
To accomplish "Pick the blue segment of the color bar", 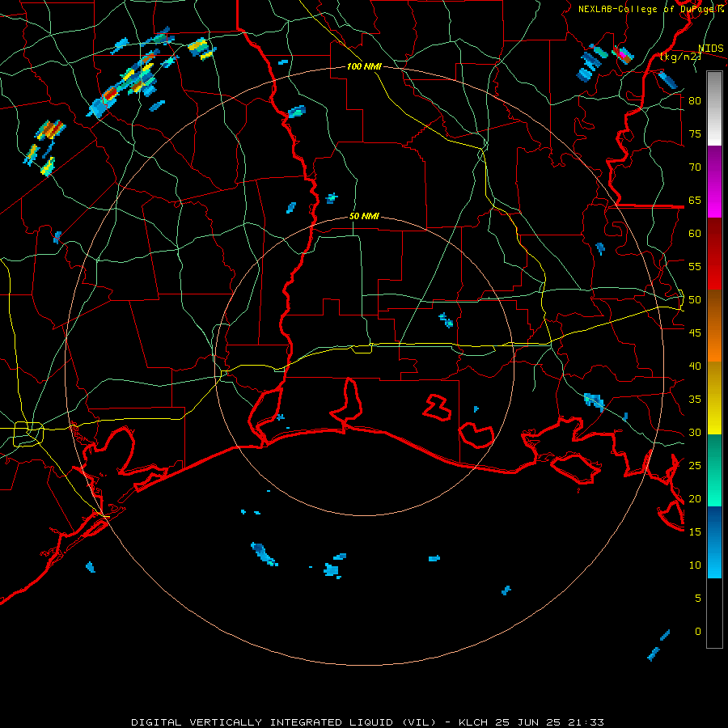I will 714,542.
